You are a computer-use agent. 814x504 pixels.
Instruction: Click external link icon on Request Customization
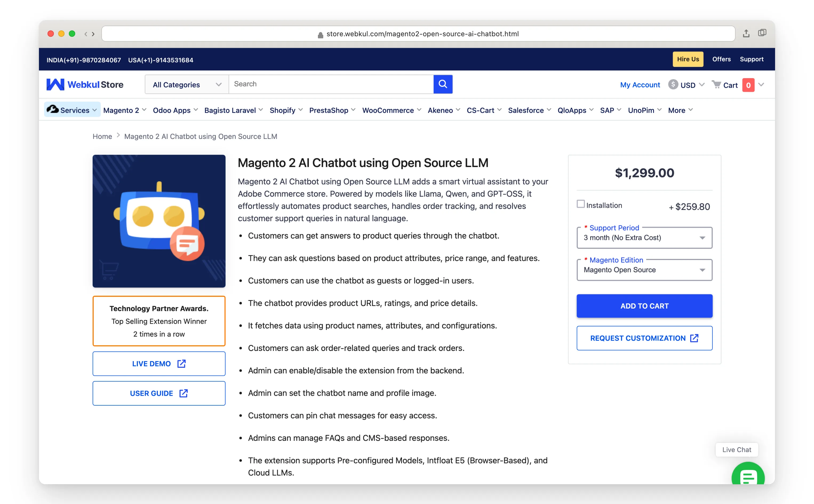pyautogui.click(x=694, y=338)
